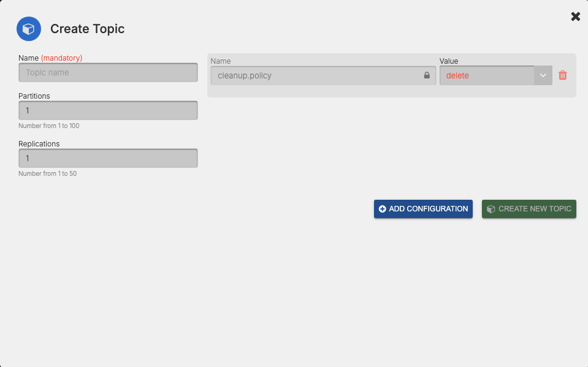Screen dimensions: 588x367
Task: Click the X icon to close dialog
Action: click(x=575, y=16)
